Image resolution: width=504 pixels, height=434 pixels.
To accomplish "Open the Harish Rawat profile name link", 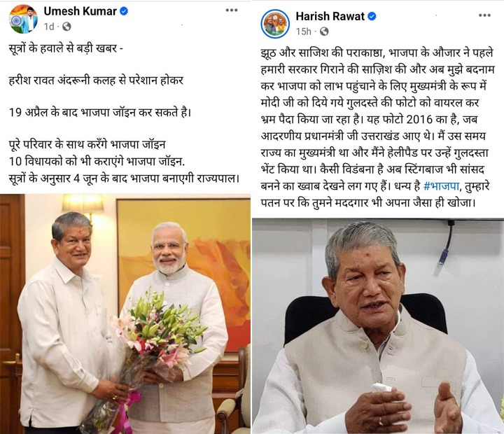I will point(330,16).
